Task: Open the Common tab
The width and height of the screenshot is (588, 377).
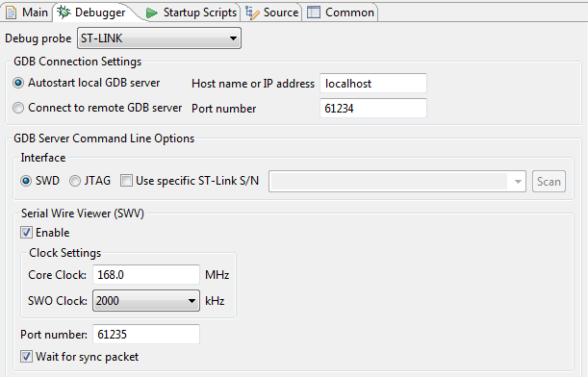Action: click(340, 13)
